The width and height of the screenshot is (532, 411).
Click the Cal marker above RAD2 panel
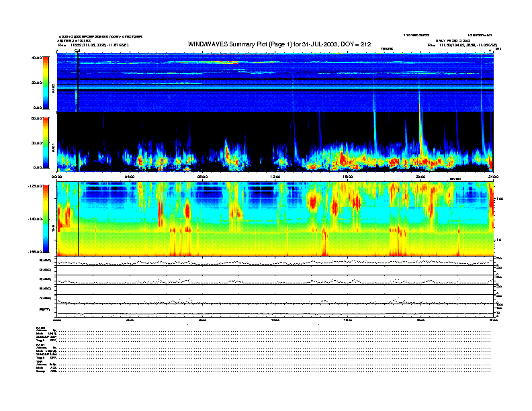point(77,51)
